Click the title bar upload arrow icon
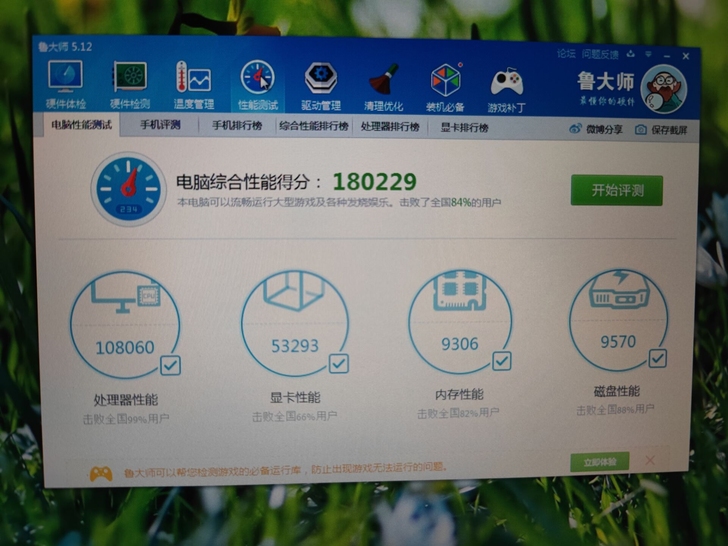The height and width of the screenshot is (546, 728). tap(630, 54)
